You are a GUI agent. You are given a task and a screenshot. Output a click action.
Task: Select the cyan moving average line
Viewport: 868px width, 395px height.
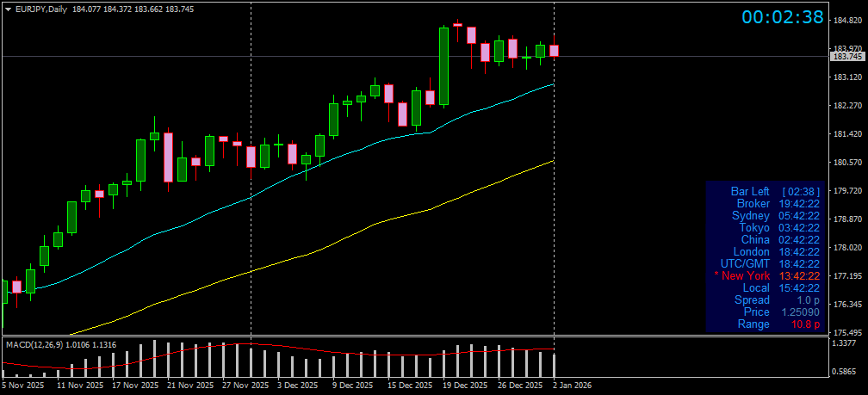[276, 184]
